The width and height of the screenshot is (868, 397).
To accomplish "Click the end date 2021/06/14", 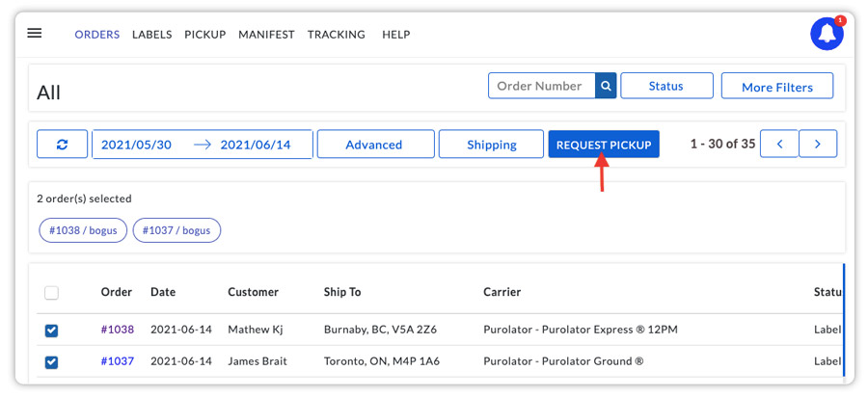I will tap(256, 145).
